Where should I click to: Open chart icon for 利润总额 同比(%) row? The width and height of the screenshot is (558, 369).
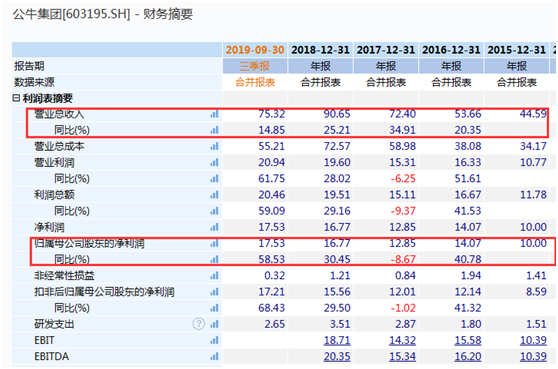click(214, 211)
